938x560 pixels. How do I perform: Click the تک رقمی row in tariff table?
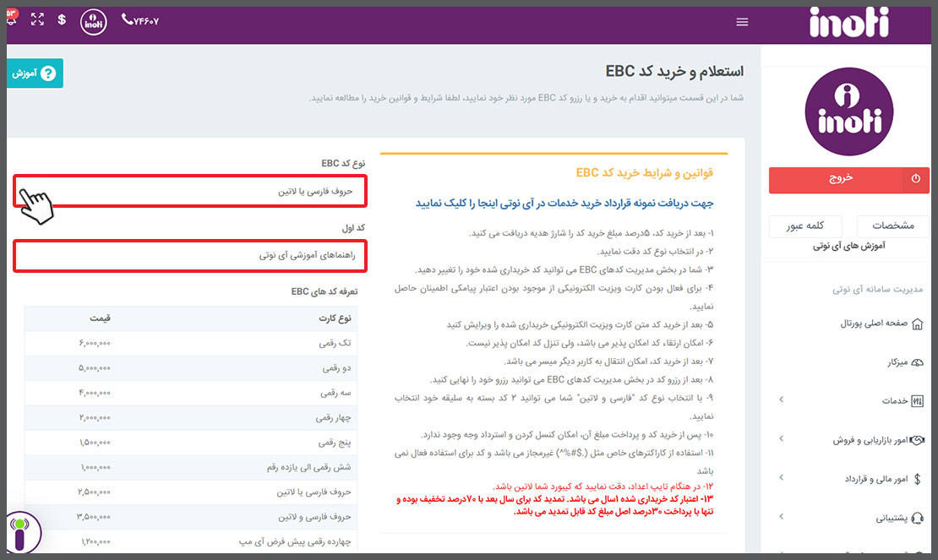point(191,343)
